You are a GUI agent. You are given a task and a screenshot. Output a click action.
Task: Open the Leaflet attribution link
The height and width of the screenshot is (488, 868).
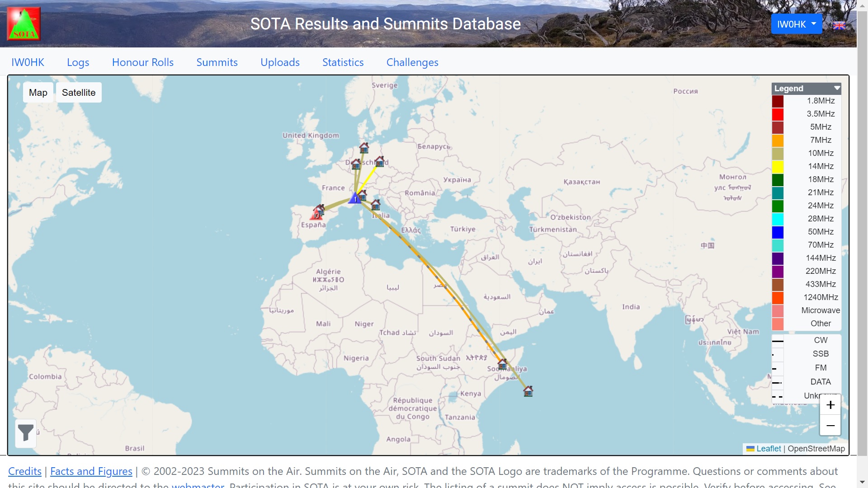(x=768, y=449)
